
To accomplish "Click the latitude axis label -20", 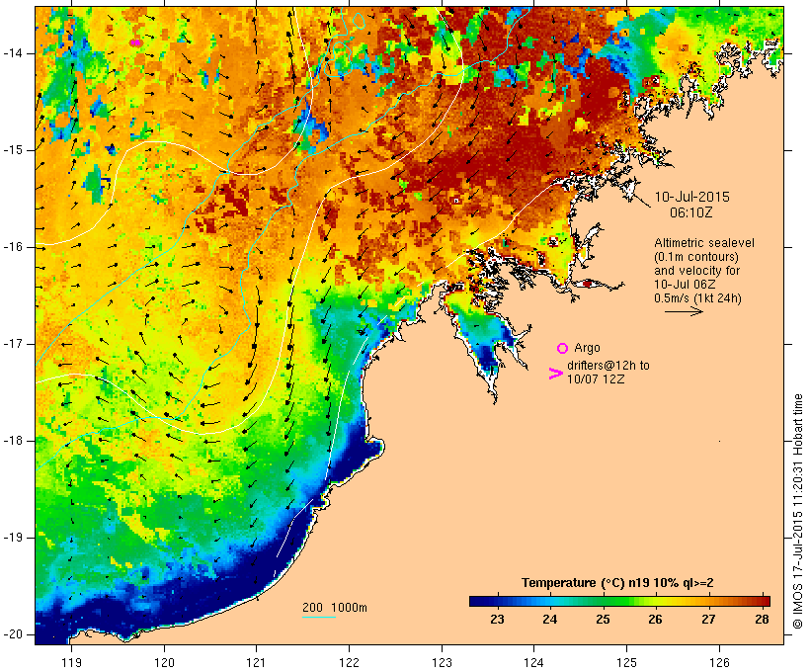I will [x=12, y=634].
